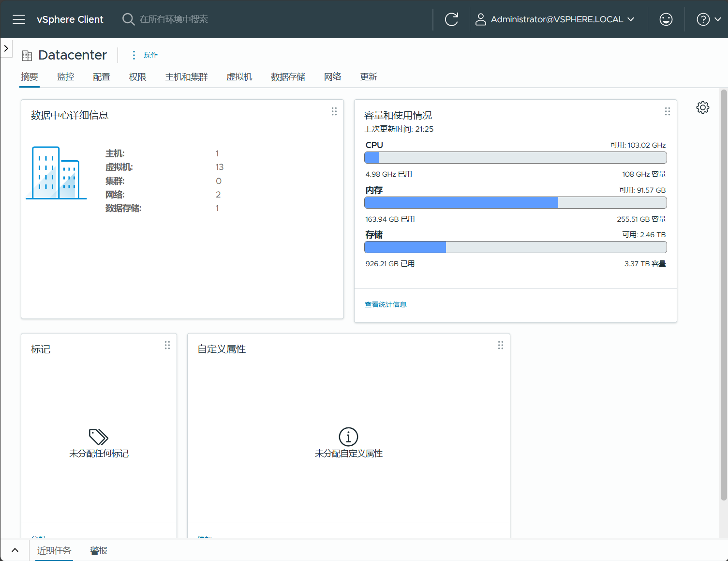Open the 操作 actions menu
728x561 pixels.
pos(150,55)
